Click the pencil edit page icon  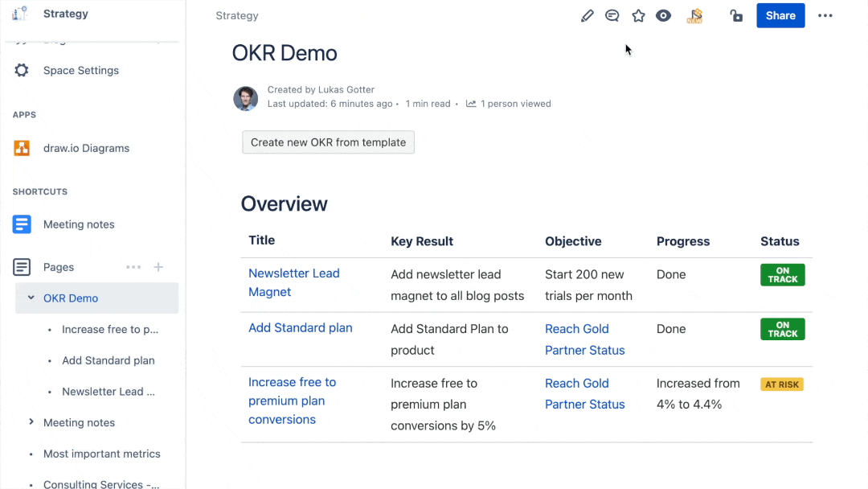[587, 15]
